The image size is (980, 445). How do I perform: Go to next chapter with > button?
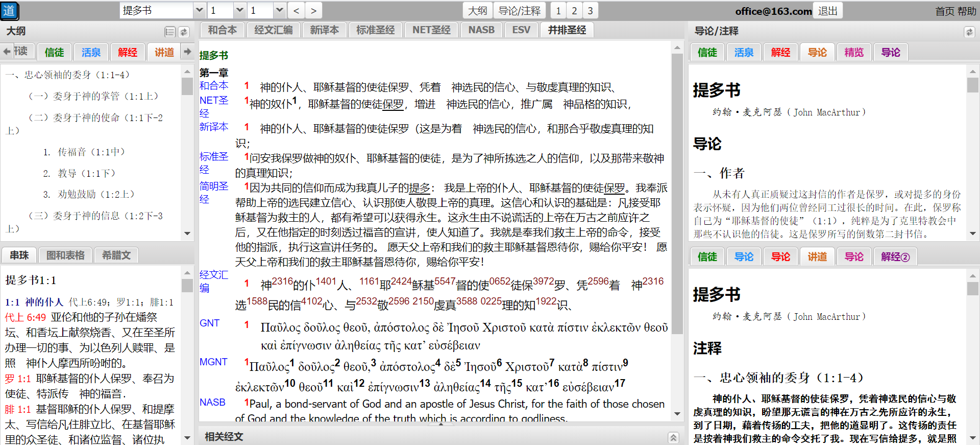[x=313, y=11]
